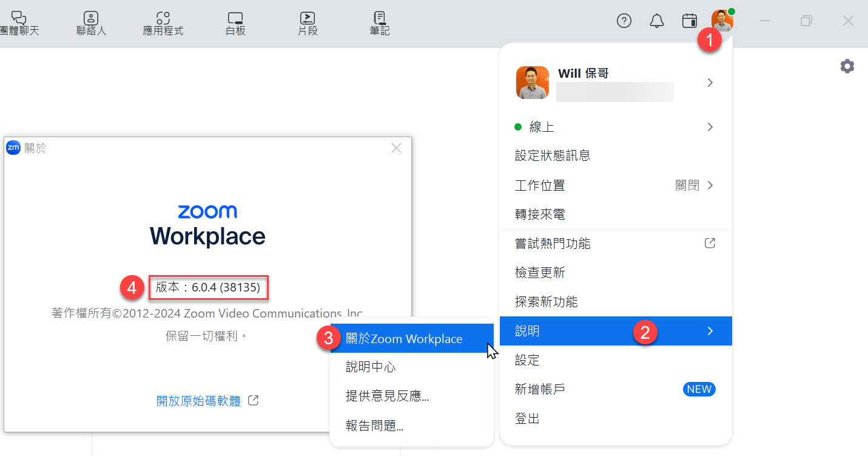Close the Zoom main window
Viewport: 868px width, 456px height.
848,21
